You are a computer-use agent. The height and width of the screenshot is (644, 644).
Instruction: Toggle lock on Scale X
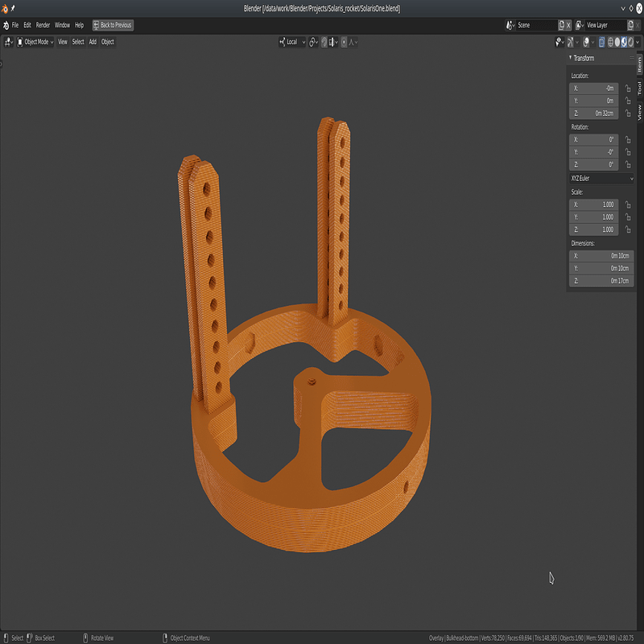[628, 204]
